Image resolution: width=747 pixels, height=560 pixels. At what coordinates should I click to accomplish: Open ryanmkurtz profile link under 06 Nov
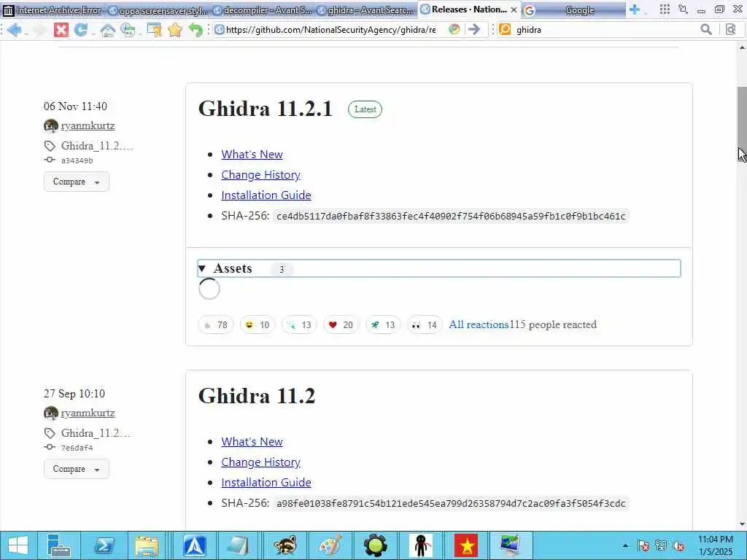tap(88, 125)
